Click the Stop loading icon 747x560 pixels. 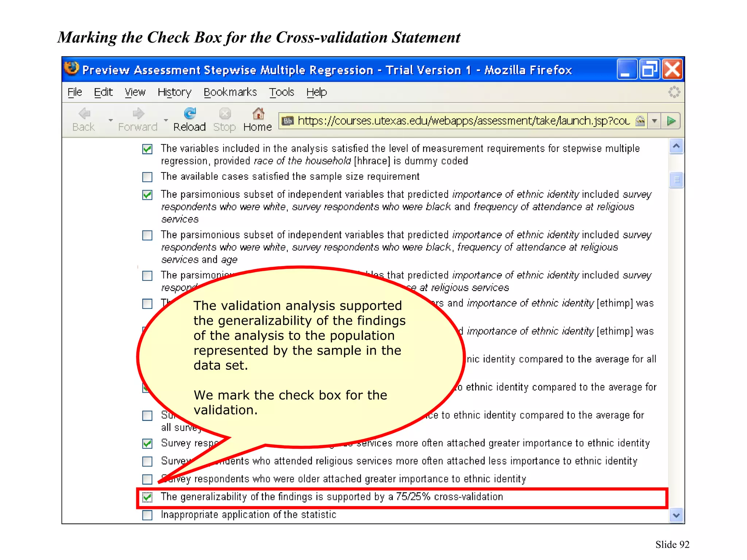[225, 114]
